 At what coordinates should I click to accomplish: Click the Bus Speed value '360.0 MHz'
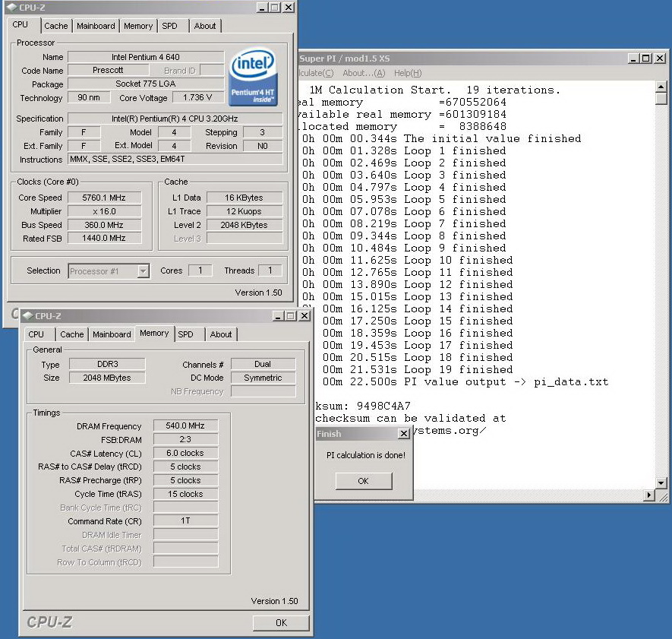(104, 225)
